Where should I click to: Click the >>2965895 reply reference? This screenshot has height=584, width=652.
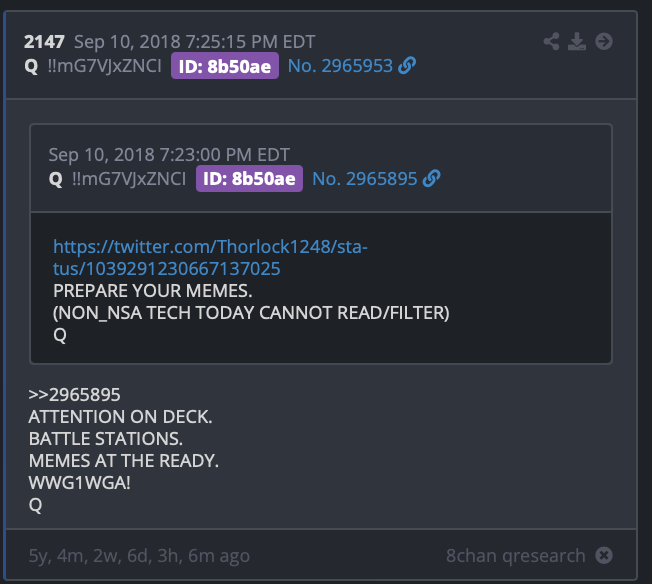tap(74, 395)
